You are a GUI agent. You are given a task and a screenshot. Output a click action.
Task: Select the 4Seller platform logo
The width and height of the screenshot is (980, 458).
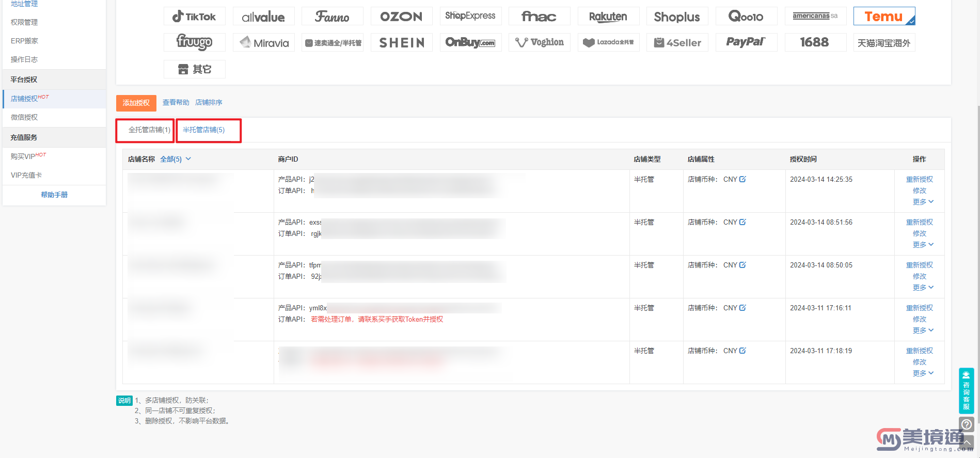tap(677, 42)
